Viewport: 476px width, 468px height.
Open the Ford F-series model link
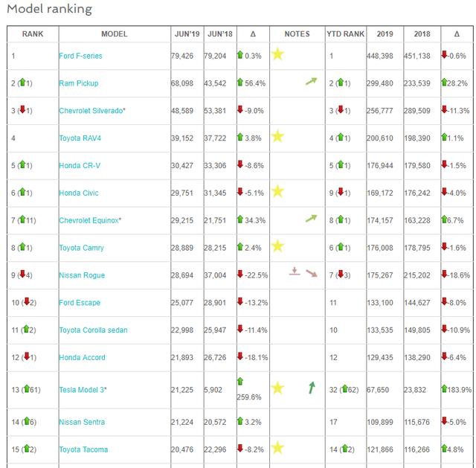80,56
